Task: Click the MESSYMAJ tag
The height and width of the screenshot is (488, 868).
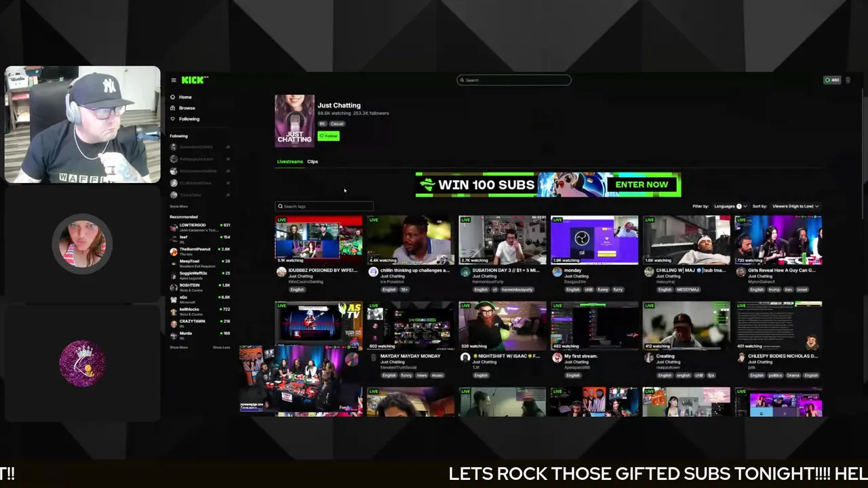Action: tap(689, 289)
